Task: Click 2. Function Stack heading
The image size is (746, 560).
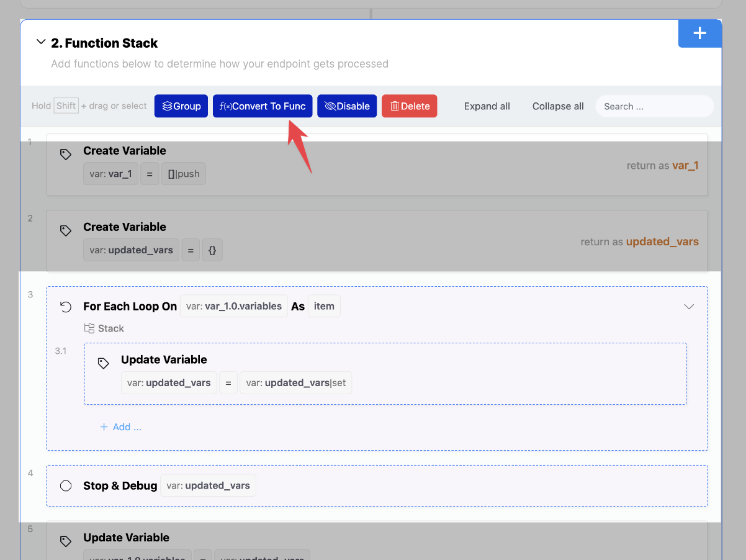Action: pyautogui.click(x=104, y=43)
